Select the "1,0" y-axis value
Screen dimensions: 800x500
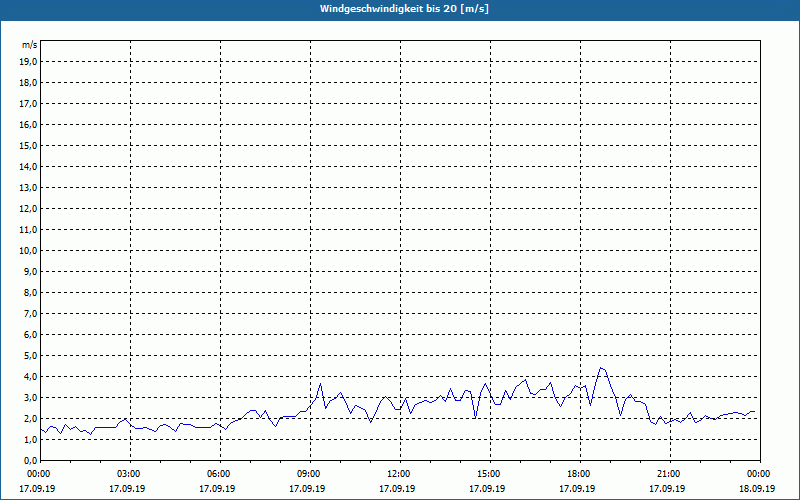point(31,439)
